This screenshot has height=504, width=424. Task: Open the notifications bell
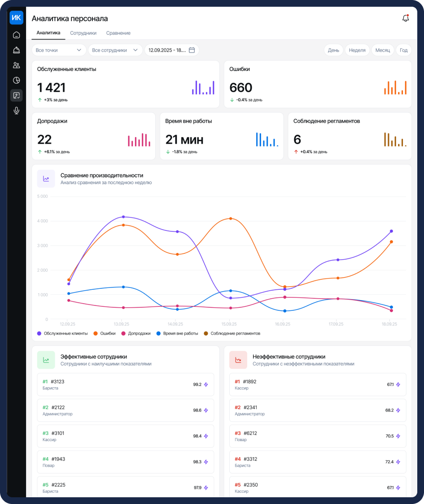click(x=406, y=18)
